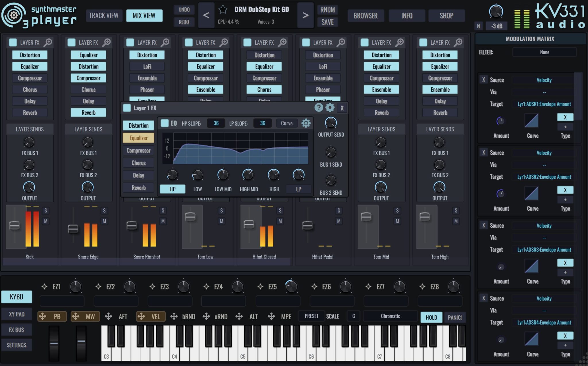Click the SAVE button
This screenshot has width=588, height=366.
click(328, 22)
